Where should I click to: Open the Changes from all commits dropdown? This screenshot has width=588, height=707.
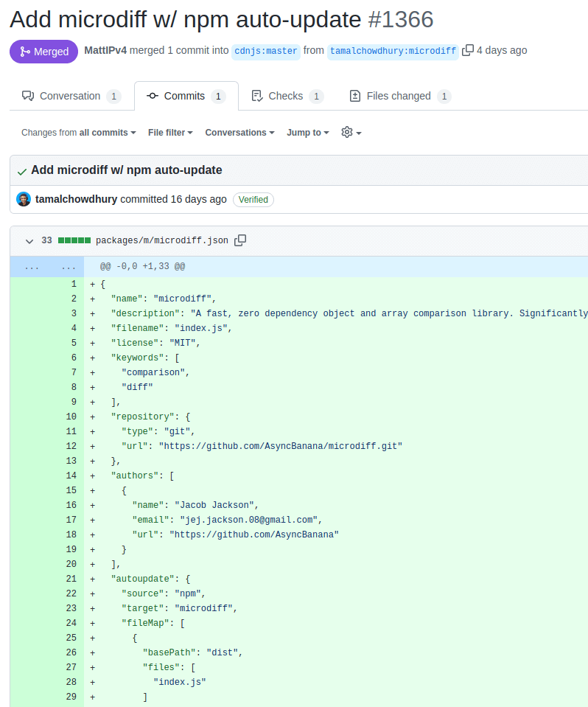79,133
